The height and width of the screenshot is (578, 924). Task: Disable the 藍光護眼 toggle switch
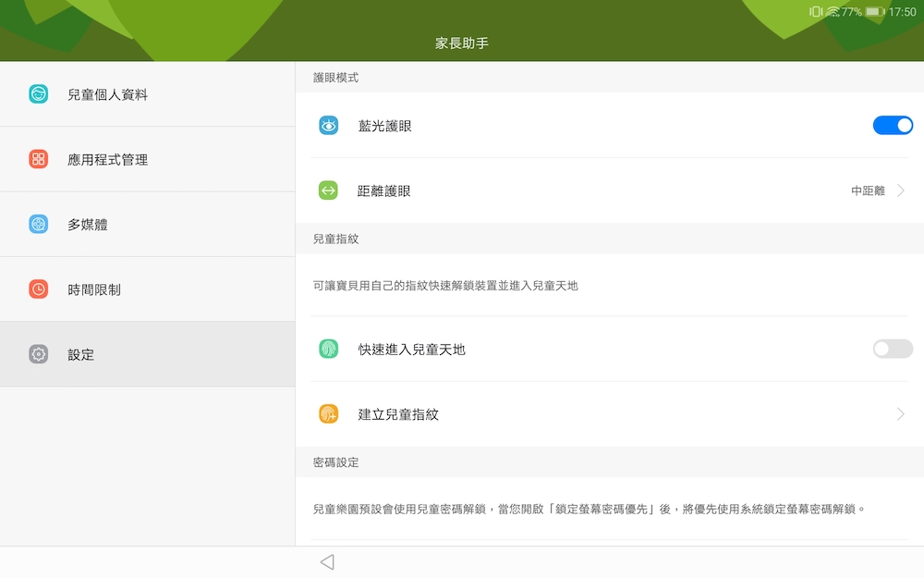pos(893,126)
